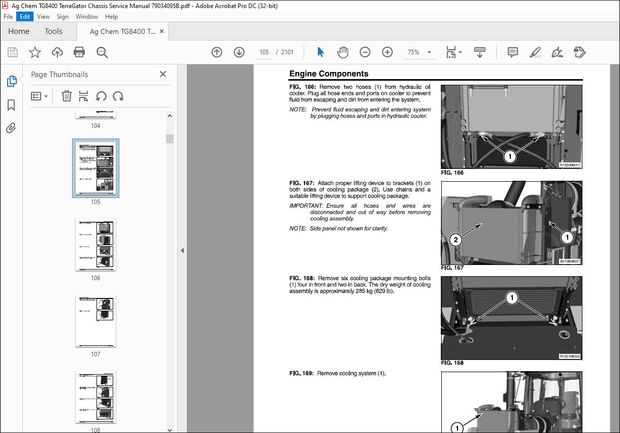Image resolution: width=620 pixels, height=433 pixels.
Task: Click the scrolling mode toolbar icon
Action: point(480,52)
